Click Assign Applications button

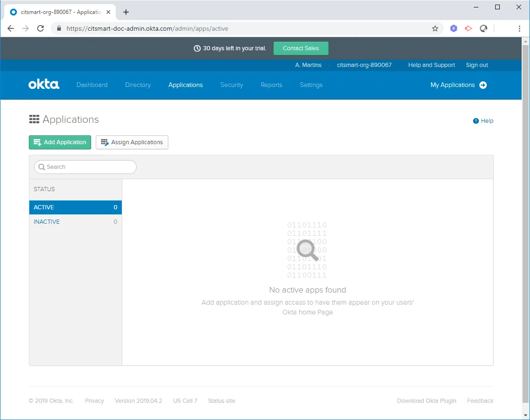click(132, 142)
